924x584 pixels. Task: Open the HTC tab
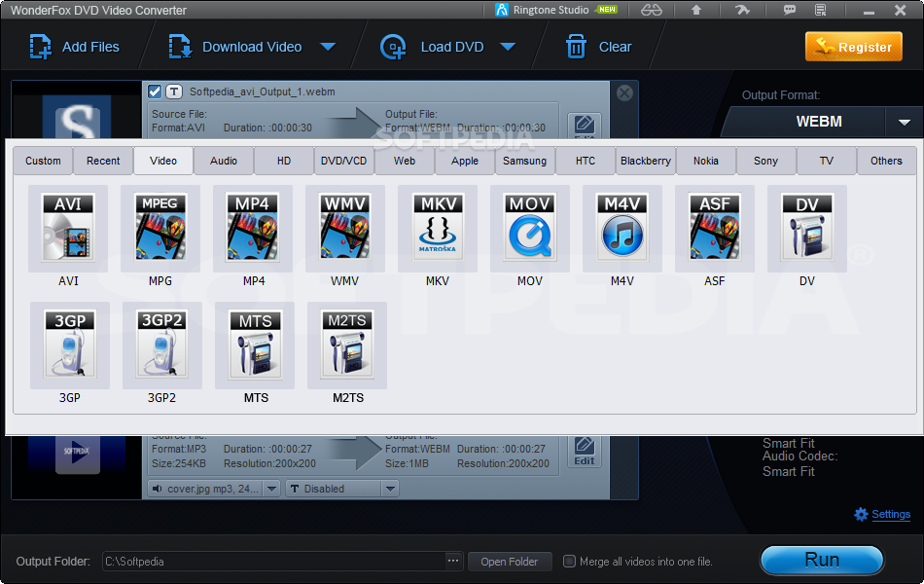click(x=586, y=161)
